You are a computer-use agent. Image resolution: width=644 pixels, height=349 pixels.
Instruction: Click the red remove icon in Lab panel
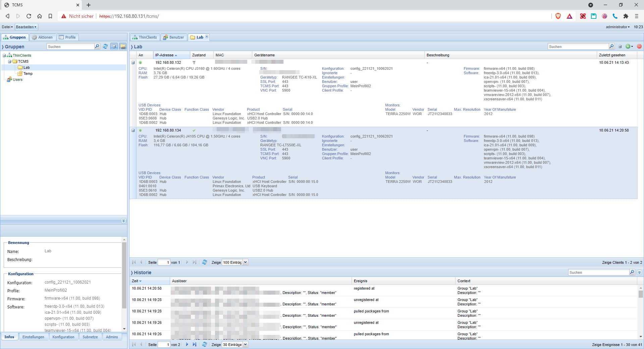tap(639, 47)
